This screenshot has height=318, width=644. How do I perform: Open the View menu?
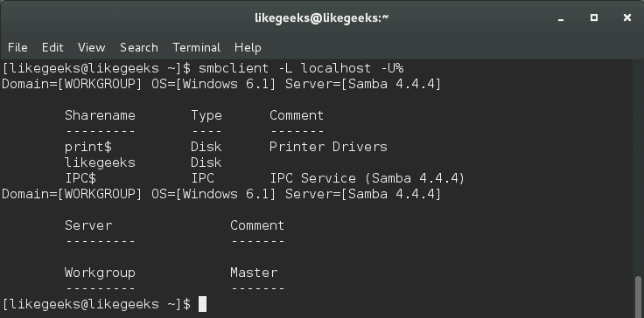pos(92,47)
